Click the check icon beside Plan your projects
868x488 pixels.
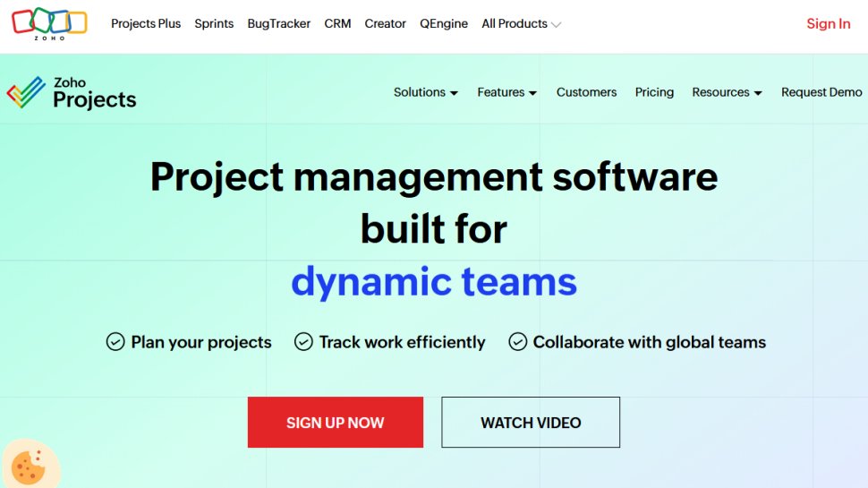pyautogui.click(x=115, y=342)
